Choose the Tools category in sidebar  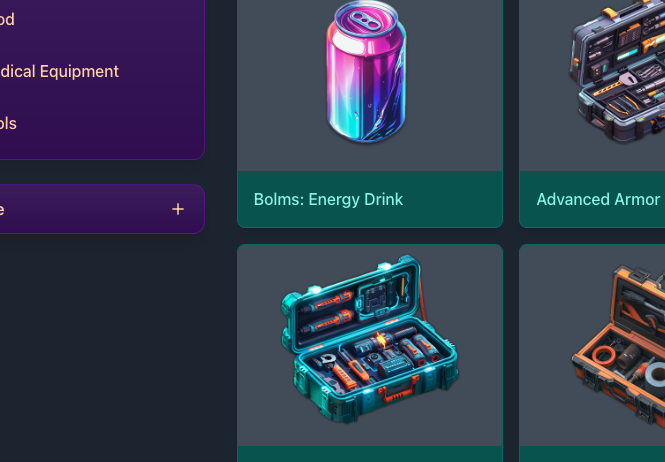(x=8, y=123)
